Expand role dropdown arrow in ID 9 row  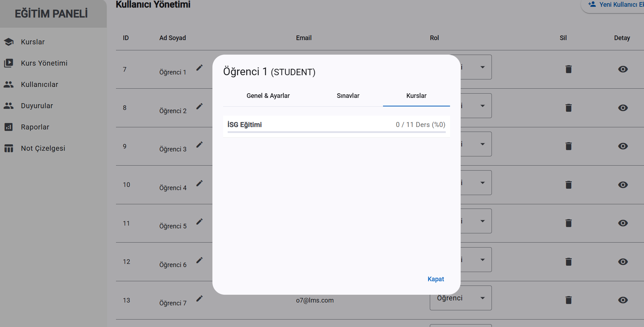click(x=482, y=144)
